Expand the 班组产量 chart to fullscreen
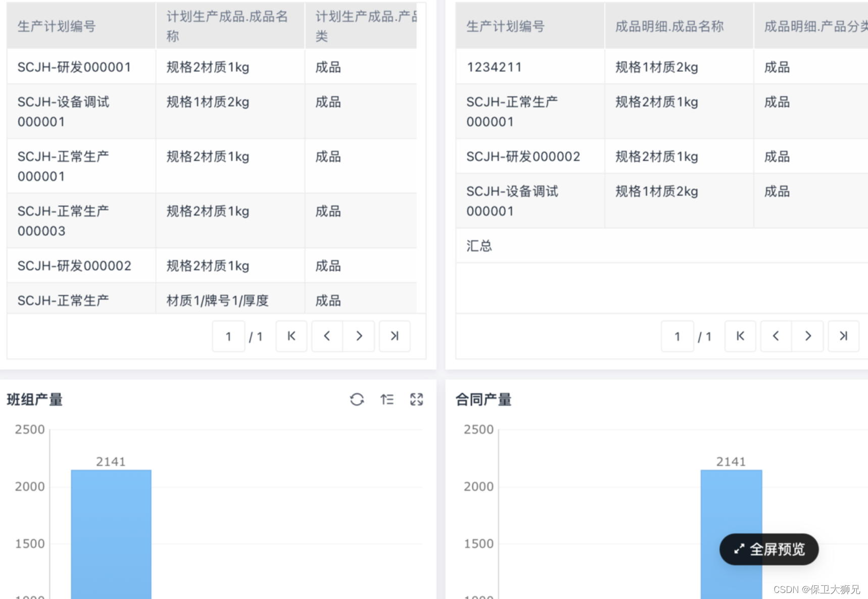The height and width of the screenshot is (599, 868). click(417, 400)
